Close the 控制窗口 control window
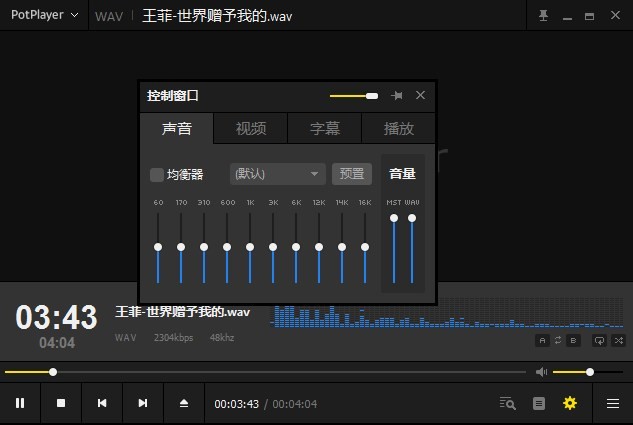This screenshot has height=425, width=633. pos(420,95)
